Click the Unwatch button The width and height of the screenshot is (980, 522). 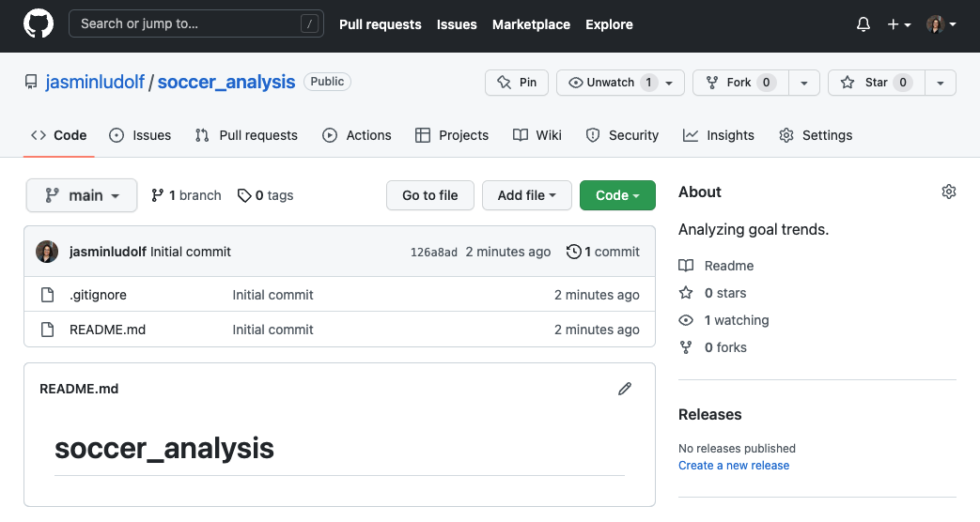(x=620, y=83)
